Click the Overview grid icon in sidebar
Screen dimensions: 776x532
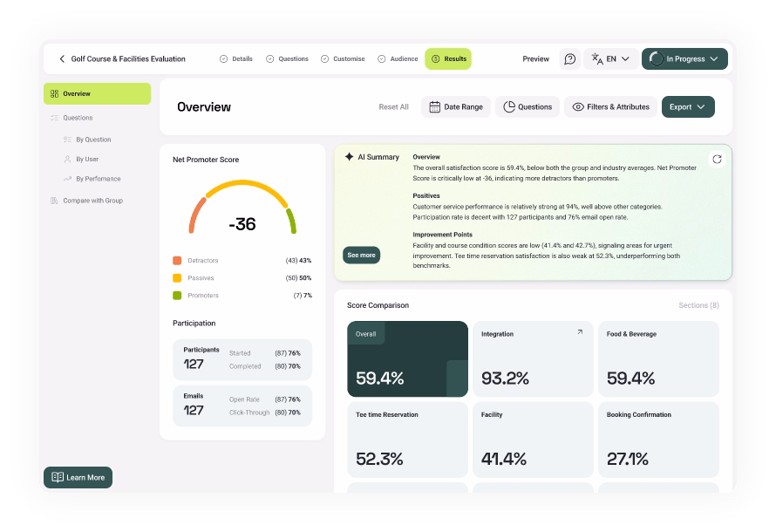pos(54,93)
